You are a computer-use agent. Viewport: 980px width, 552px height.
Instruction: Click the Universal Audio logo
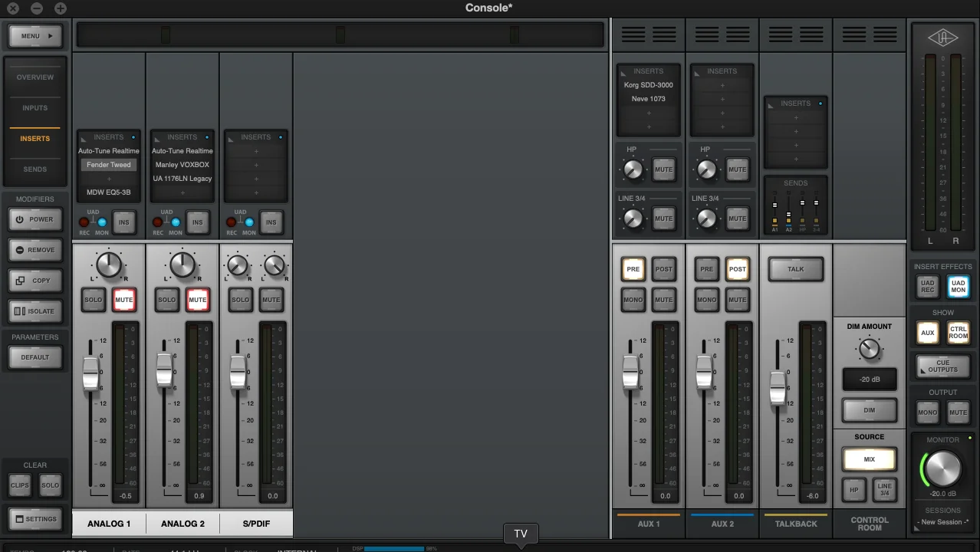[x=942, y=38]
